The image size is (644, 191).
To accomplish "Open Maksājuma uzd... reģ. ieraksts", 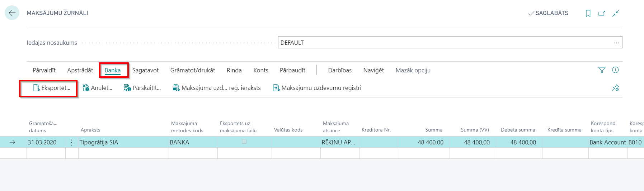I will 217,88.
